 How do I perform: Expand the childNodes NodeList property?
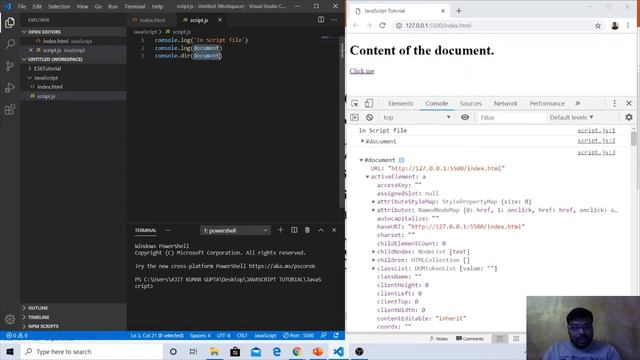coord(373,252)
